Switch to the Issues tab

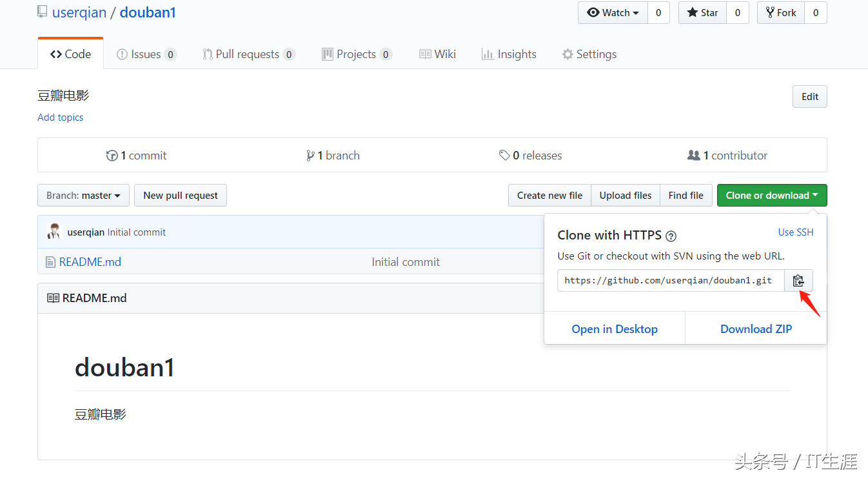pos(146,54)
